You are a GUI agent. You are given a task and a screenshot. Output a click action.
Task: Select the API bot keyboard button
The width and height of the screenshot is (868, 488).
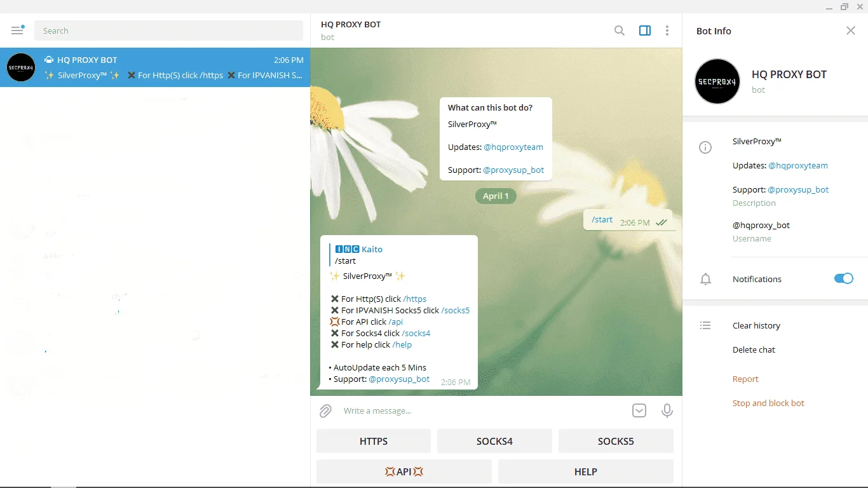[x=404, y=471]
